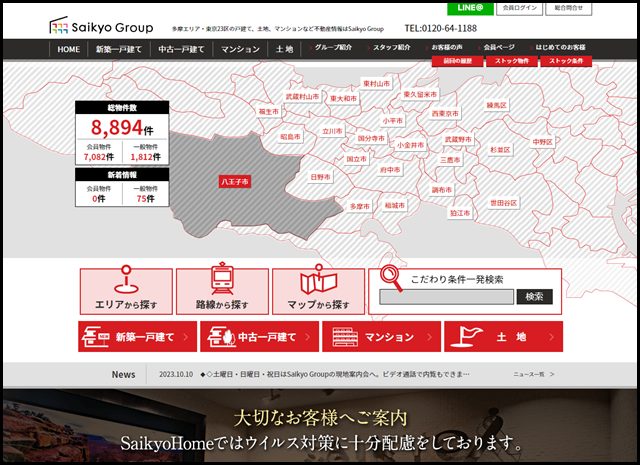Select 調布市 map label

pos(442,190)
